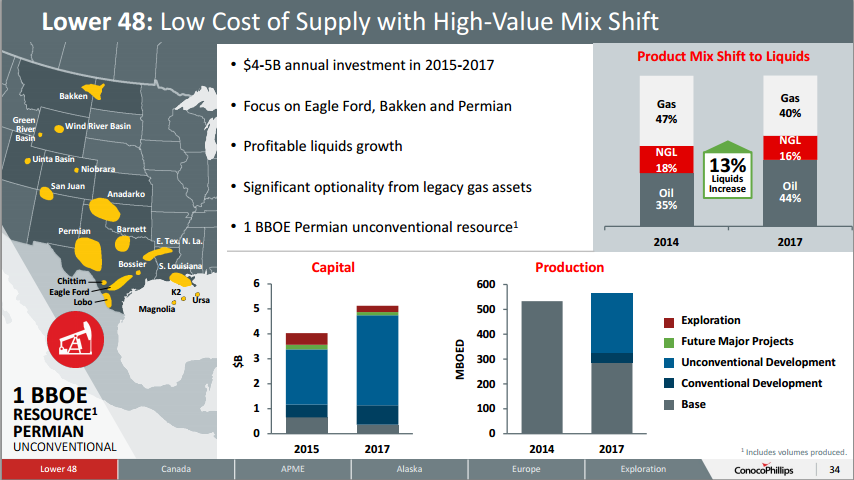
Task: Click the Profitable liquids growth bullet
Action: click(322, 147)
